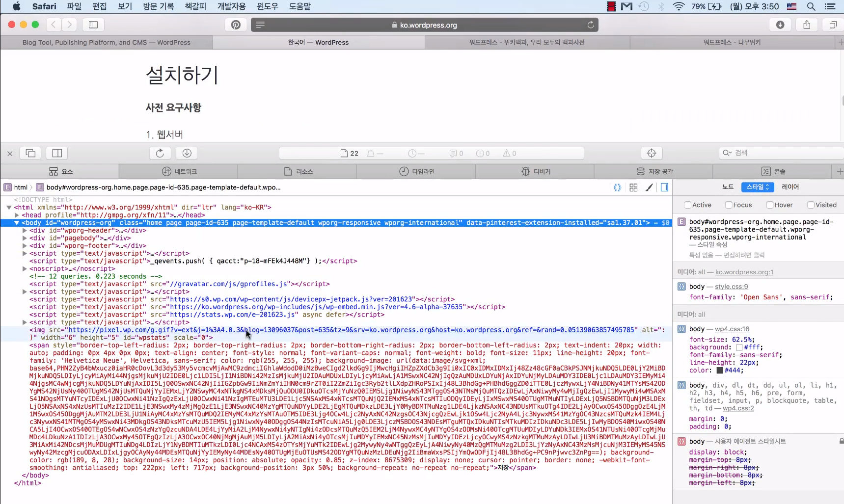Image resolution: width=844 pixels, height=504 pixels.
Task: Dock the inspector to the side
Action: point(57,153)
